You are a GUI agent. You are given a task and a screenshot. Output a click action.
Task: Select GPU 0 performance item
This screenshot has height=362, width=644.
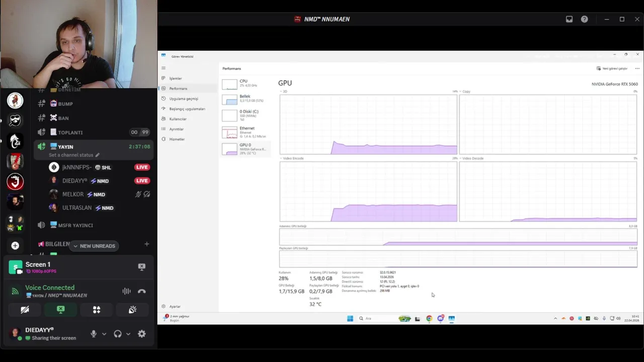tap(246, 148)
